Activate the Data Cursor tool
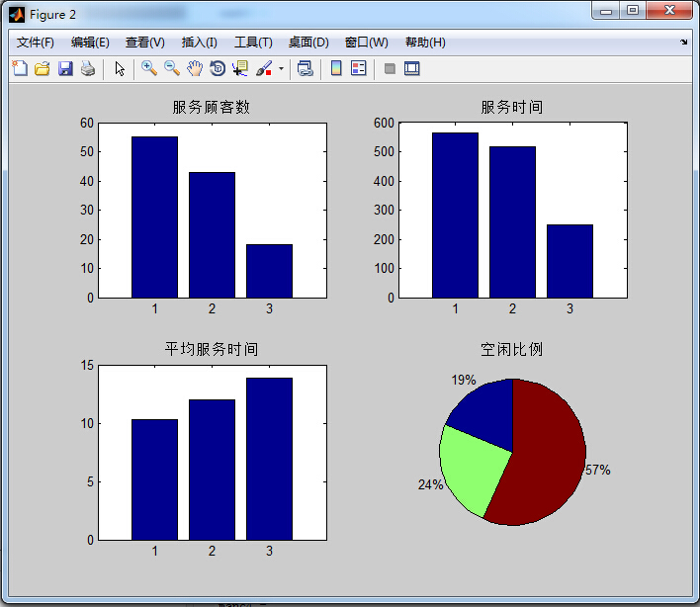Image resolution: width=700 pixels, height=607 pixels. tap(240, 69)
